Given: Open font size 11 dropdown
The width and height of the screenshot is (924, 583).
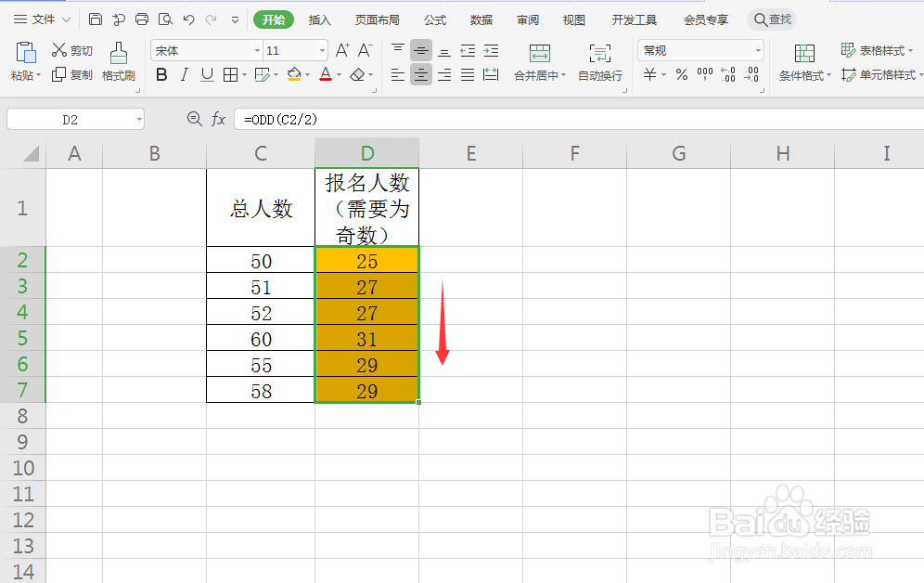Looking at the screenshot, I should (322, 51).
